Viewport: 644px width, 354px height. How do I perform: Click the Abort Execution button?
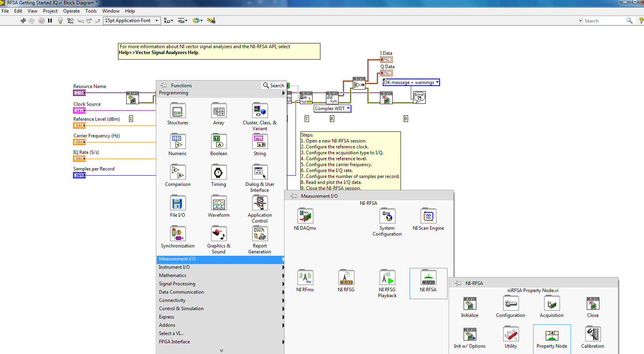[x=41, y=21]
